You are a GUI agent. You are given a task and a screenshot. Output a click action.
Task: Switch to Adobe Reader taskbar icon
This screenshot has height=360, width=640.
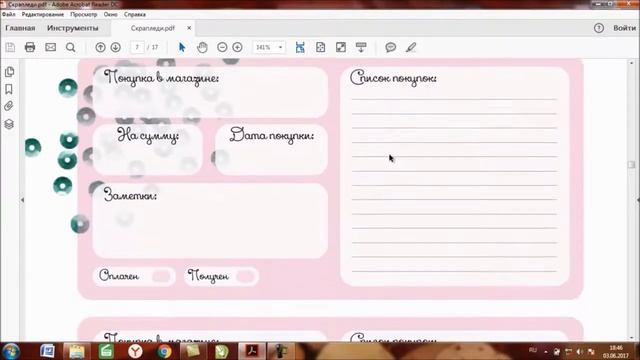(251, 351)
